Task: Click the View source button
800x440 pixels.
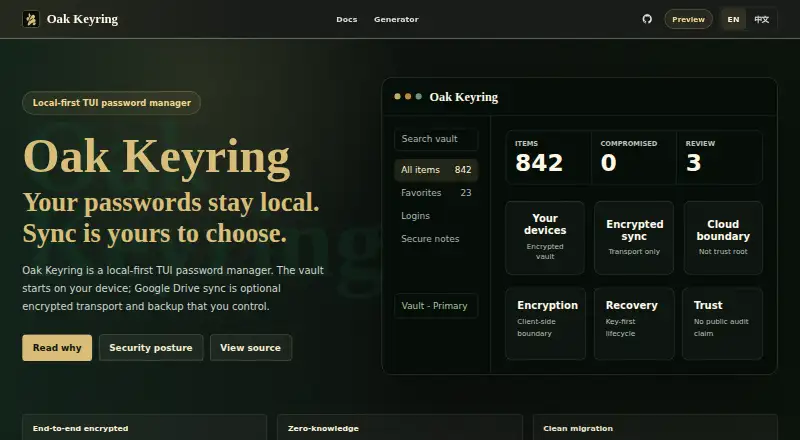Action: tap(251, 348)
